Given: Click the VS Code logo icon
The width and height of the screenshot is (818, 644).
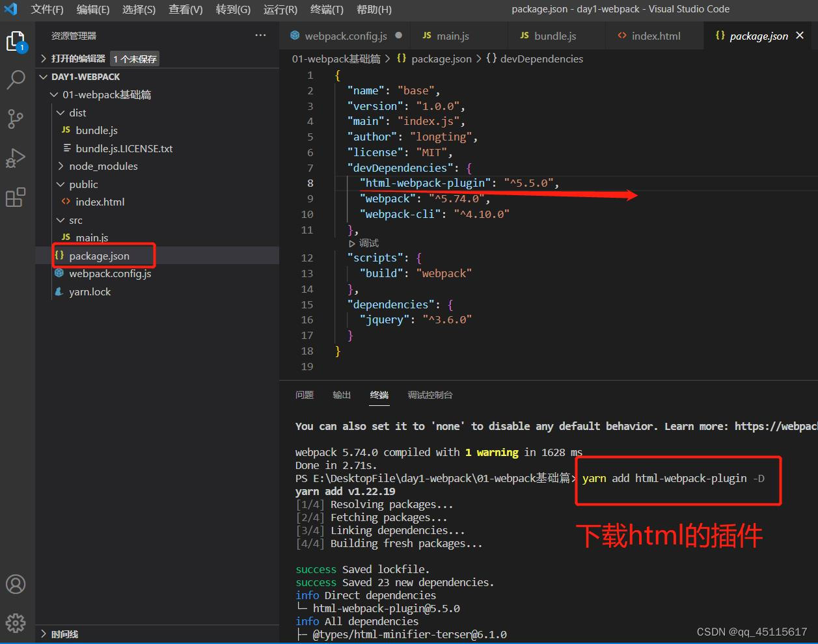Looking at the screenshot, I should [x=10, y=9].
